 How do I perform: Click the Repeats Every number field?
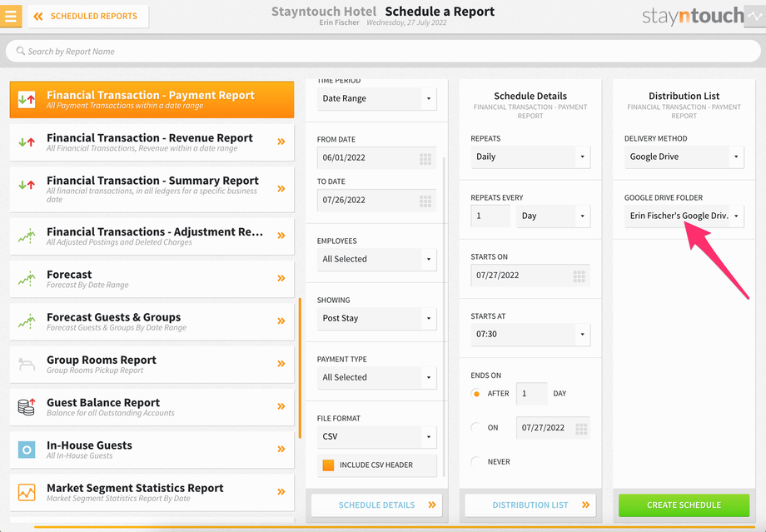[x=490, y=216]
